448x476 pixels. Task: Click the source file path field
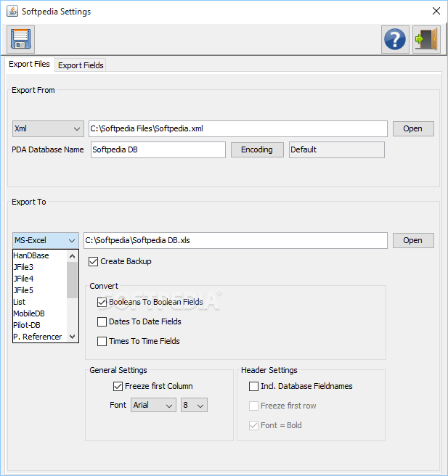tap(238, 128)
